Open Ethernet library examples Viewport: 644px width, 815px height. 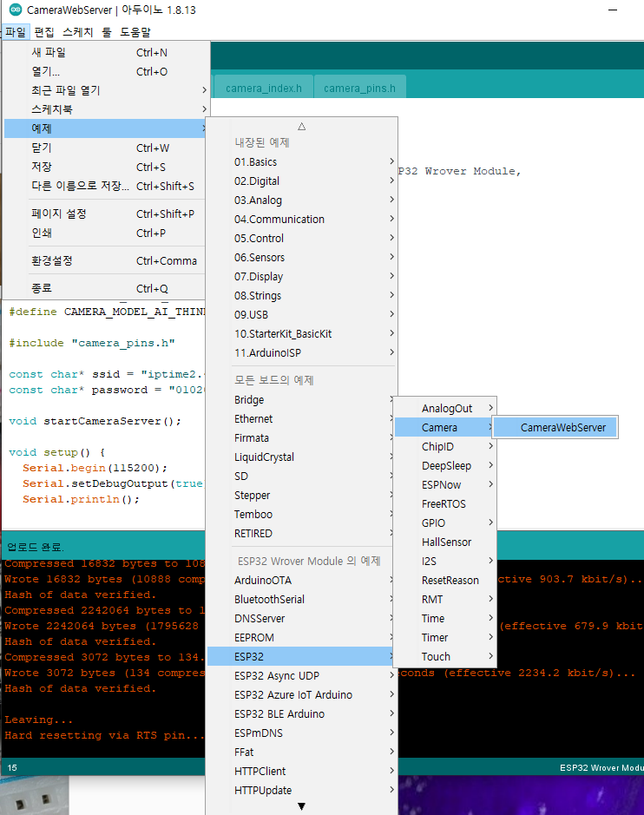pyautogui.click(x=301, y=419)
